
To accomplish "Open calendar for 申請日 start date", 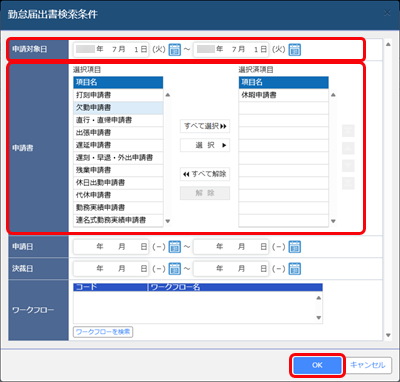I will [x=175, y=247].
